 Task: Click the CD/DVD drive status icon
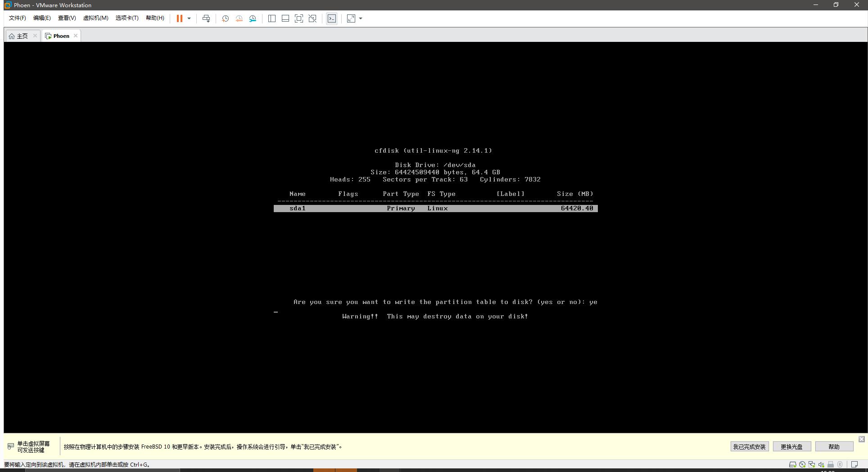tap(802, 464)
